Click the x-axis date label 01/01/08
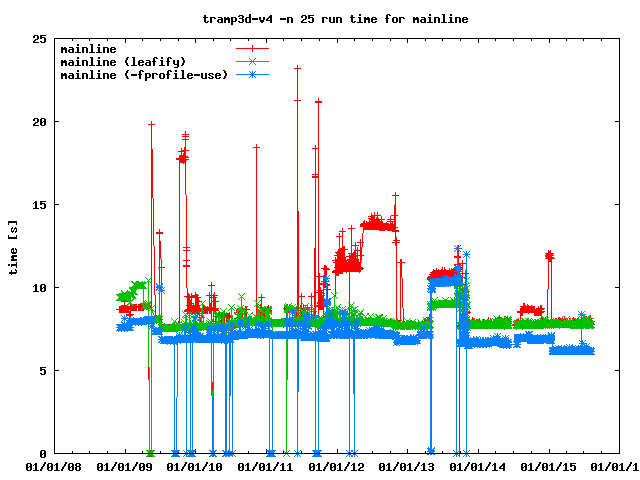 pyautogui.click(x=53, y=466)
